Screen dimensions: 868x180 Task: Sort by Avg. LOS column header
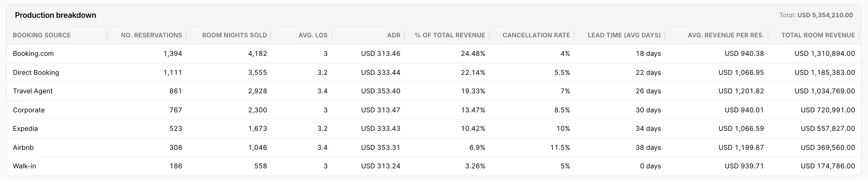click(x=313, y=35)
